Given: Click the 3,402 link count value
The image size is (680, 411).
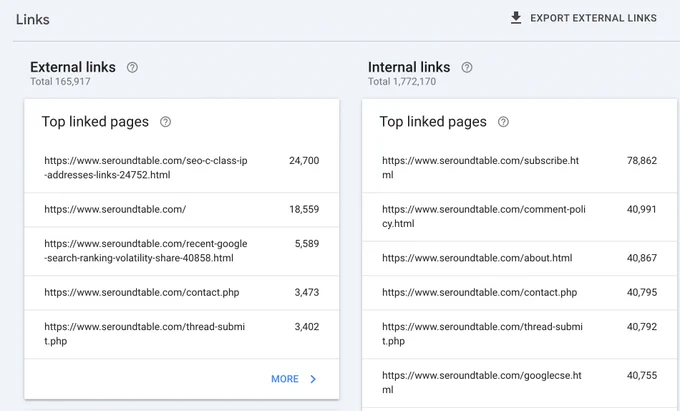Looking at the screenshot, I should [307, 326].
